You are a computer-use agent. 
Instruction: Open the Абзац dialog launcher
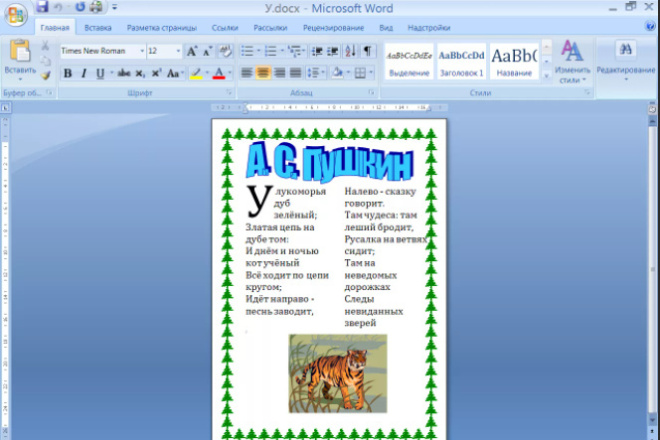point(372,92)
